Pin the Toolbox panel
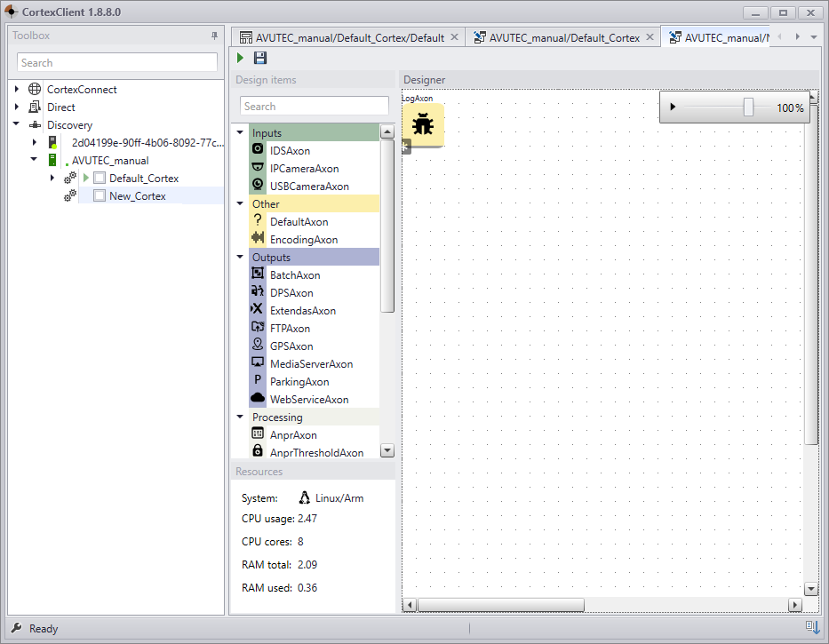The image size is (829, 644). point(214,36)
